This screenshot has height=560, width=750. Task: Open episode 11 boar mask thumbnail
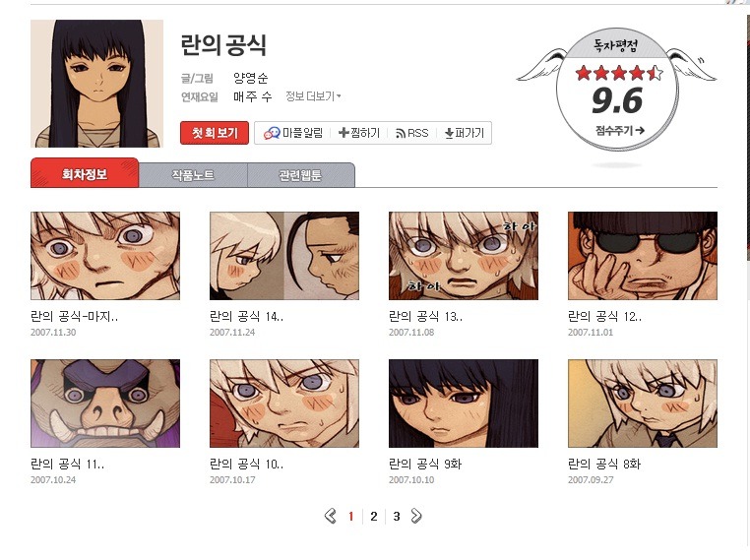tap(105, 404)
